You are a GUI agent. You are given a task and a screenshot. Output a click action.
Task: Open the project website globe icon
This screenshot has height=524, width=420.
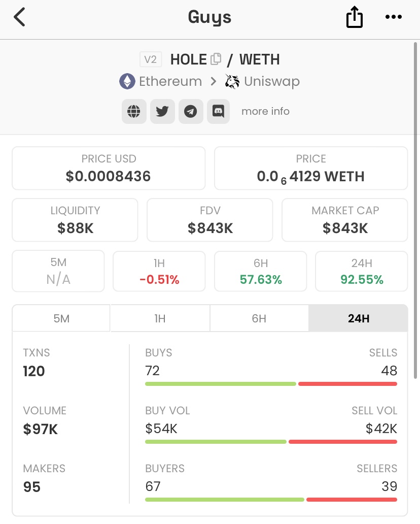tap(134, 111)
